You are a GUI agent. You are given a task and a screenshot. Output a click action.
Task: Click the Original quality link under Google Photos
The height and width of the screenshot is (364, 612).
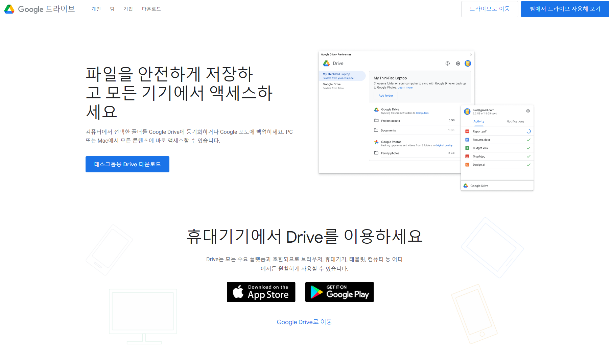click(x=444, y=146)
